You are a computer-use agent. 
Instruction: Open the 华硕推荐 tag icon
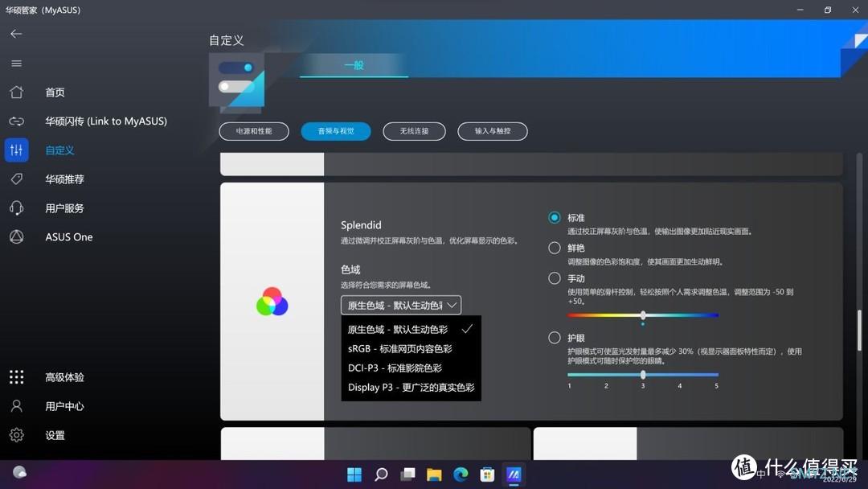coord(17,179)
